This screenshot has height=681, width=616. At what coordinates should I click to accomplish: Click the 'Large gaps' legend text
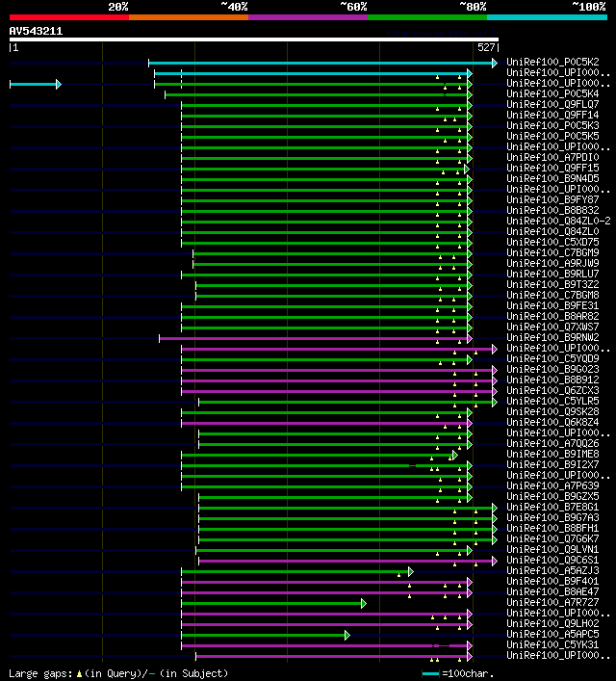click(x=40, y=673)
